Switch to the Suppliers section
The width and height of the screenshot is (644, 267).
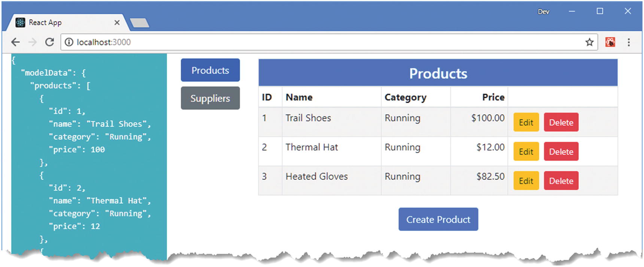tap(210, 98)
